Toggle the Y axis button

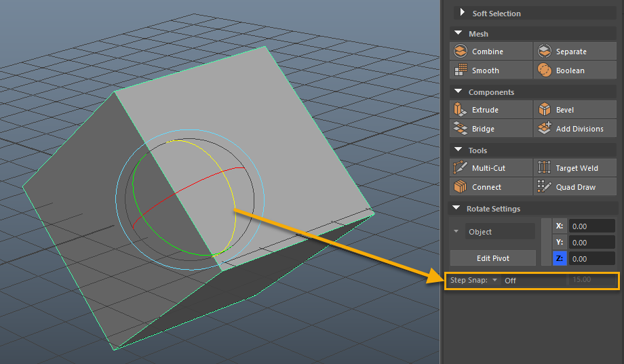[560, 242]
